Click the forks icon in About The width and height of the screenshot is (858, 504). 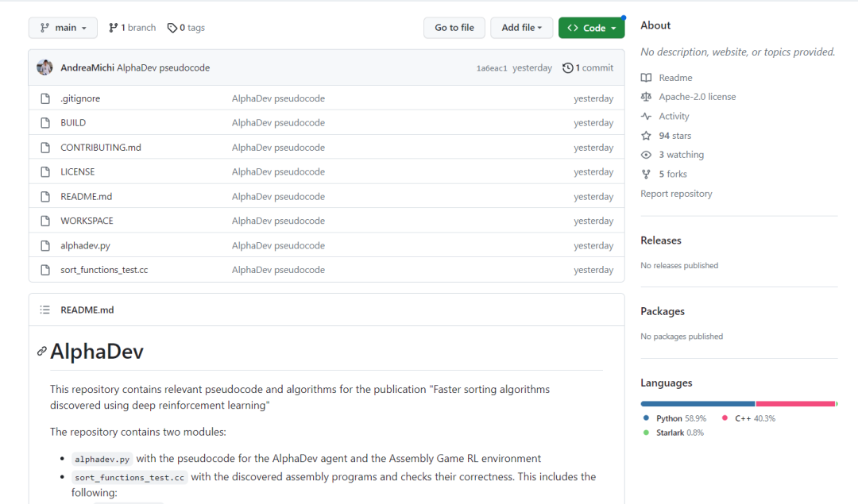pos(646,174)
